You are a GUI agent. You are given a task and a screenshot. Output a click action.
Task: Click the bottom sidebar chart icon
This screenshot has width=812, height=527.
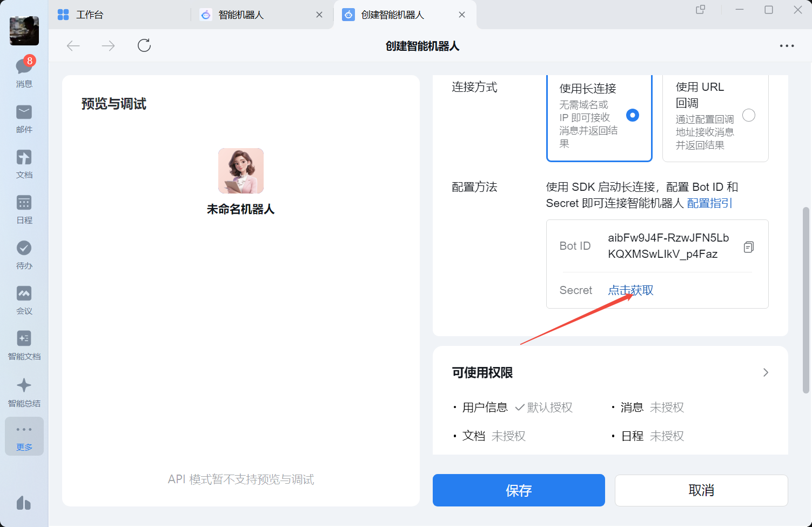[x=24, y=503]
